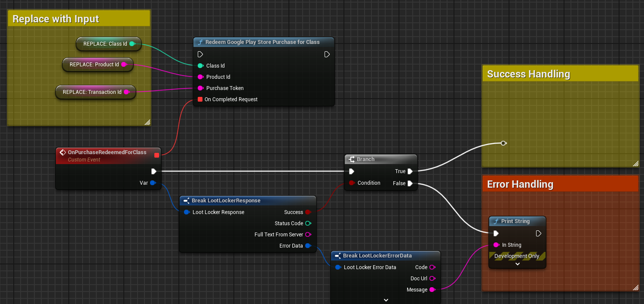Expand the Print String advanced options chevron

pyautogui.click(x=518, y=264)
